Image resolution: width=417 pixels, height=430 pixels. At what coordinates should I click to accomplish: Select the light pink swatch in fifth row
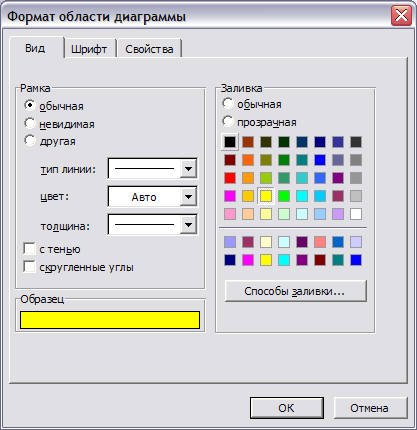click(230, 214)
